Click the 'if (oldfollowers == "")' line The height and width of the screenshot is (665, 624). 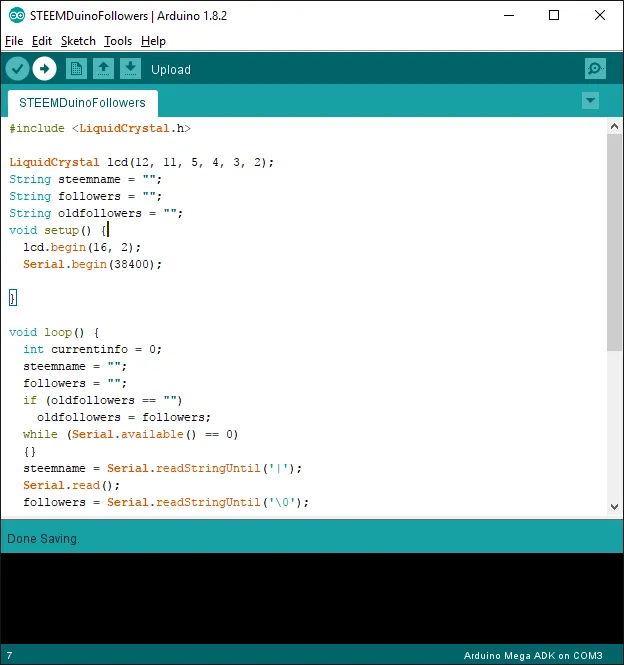(103, 400)
